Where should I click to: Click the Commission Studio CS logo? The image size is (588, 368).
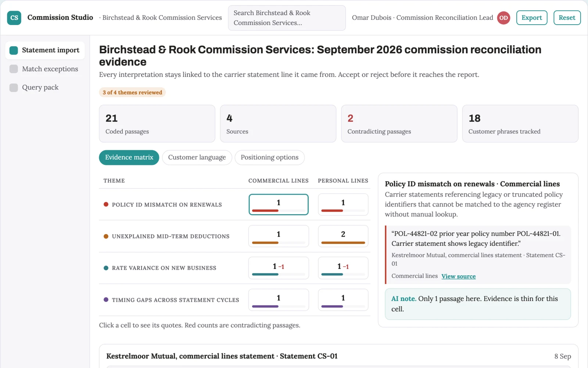click(x=14, y=18)
